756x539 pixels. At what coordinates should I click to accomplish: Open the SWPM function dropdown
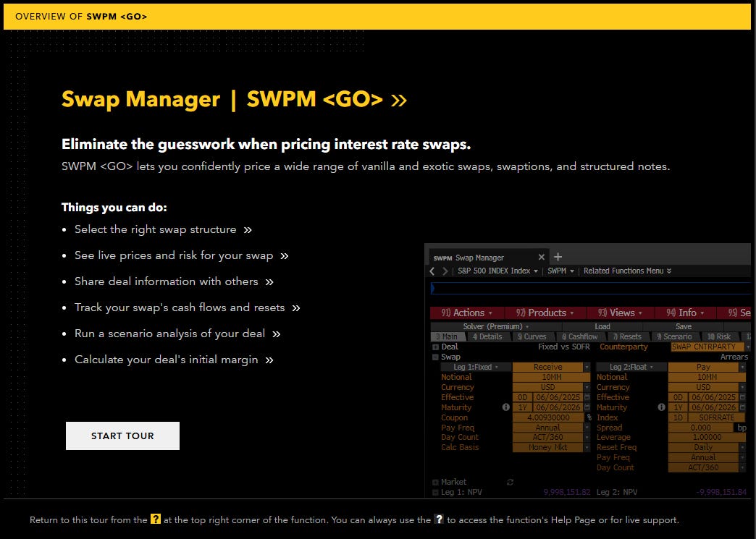(x=560, y=271)
